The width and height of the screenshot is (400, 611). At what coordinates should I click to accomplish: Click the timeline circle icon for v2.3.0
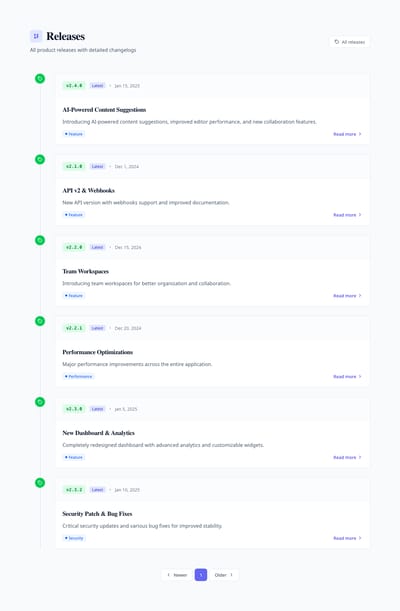click(x=40, y=402)
